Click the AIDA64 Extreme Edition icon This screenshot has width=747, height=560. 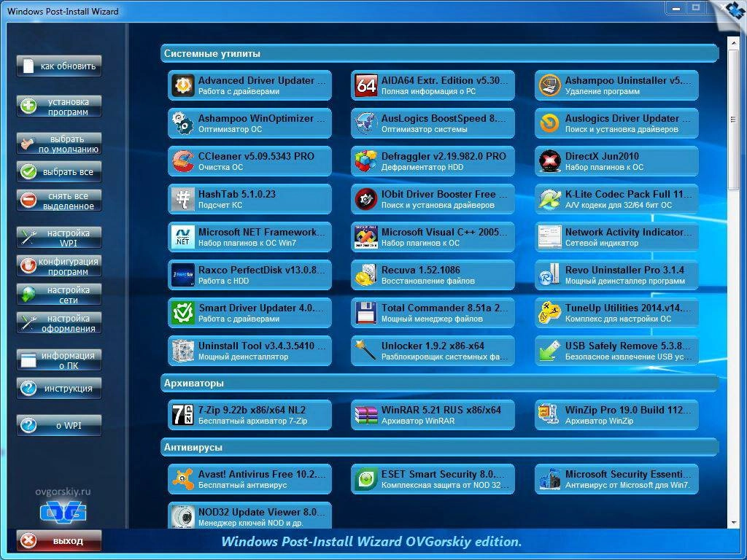[x=365, y=86]
